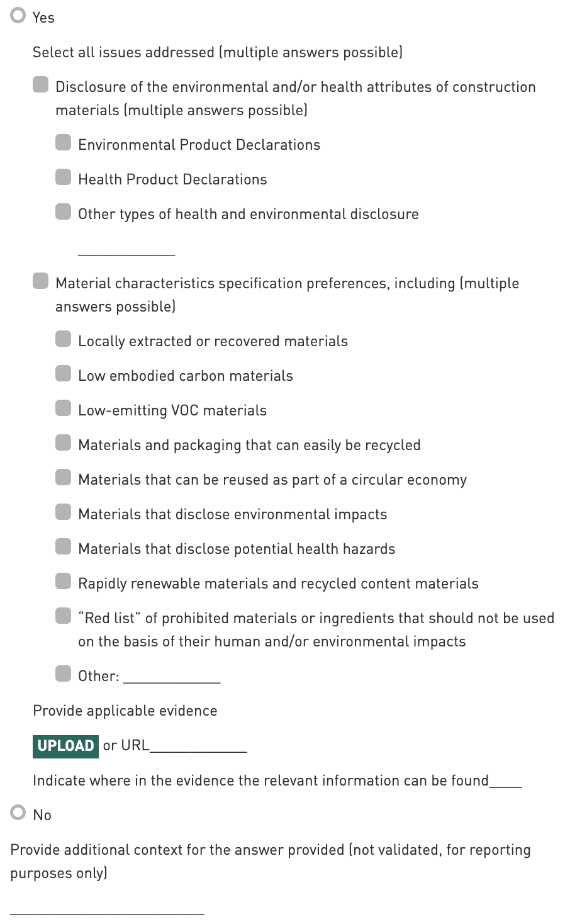Check Environmental Product Declarations
This screenshot has height=924, width=565.
pyautogui.click(x=64, y=143)
